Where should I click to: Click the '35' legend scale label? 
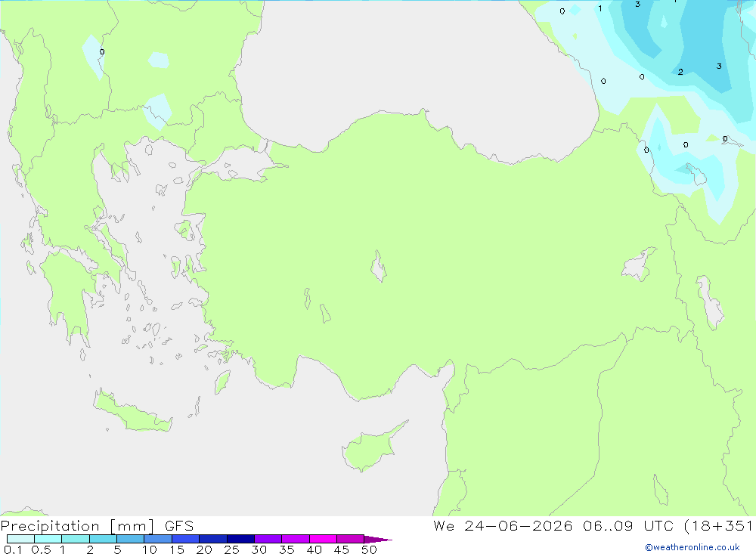[287, 549]
